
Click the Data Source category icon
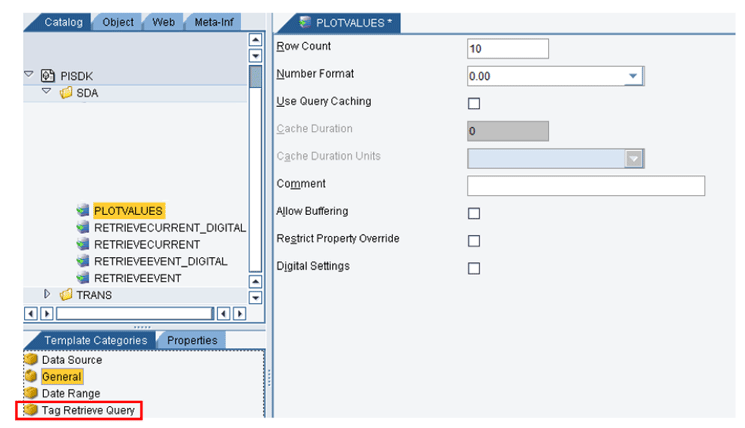point(31,359)
